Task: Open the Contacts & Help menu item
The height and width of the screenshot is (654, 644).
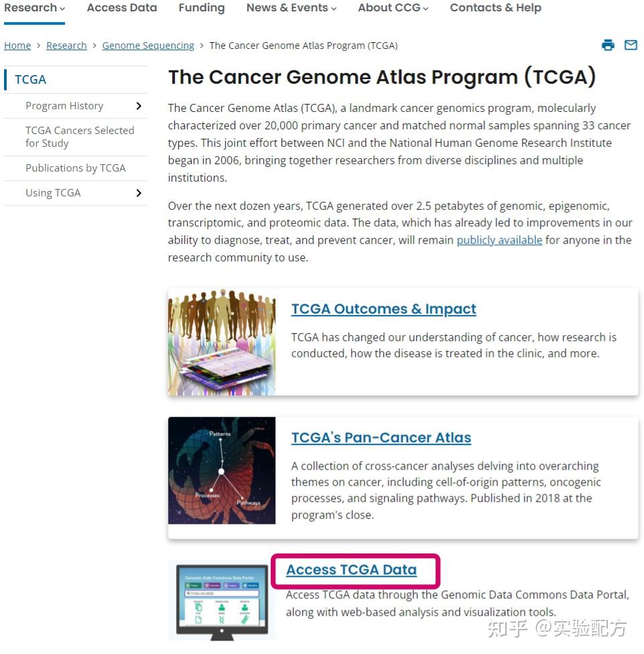Action: coord(495,8)
